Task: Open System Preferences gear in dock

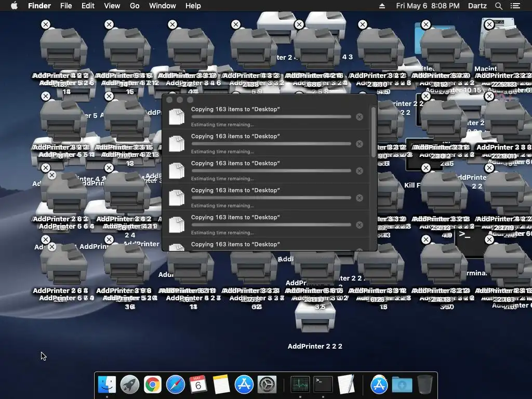Action: [x=267, y=384]
